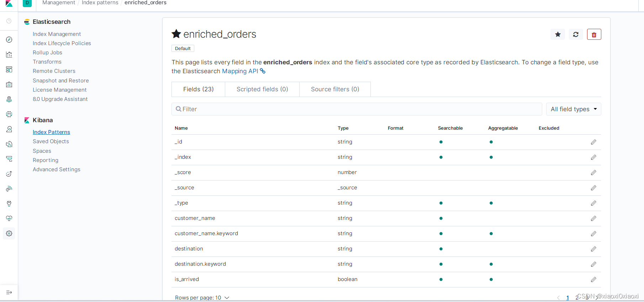Open License Management
Image resolution: width=644 pixels, height=302 pixels.
(x=60, y=90)
